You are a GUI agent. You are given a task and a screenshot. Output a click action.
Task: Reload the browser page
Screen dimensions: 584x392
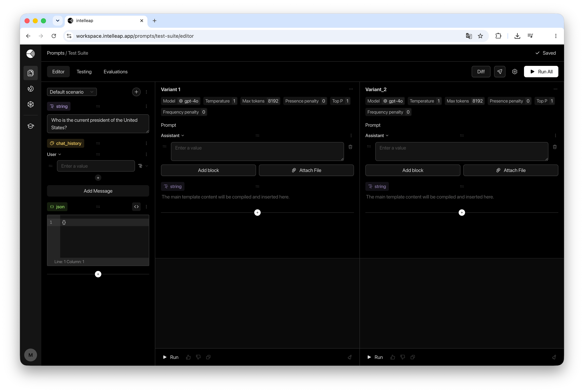tap(54, 36)
